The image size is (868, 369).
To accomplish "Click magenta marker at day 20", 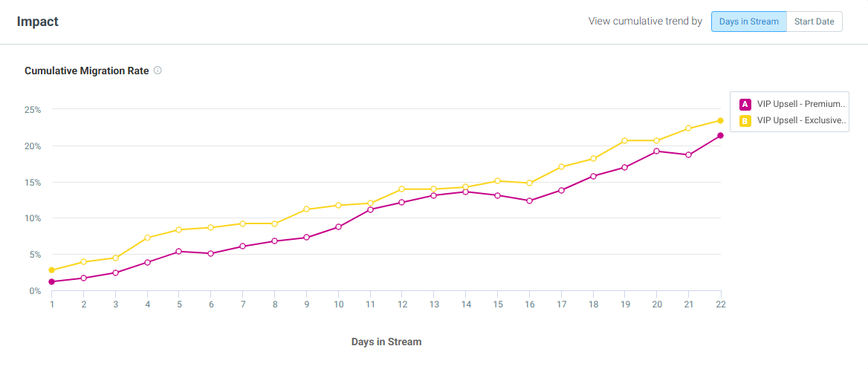I will tap(656, 151).
